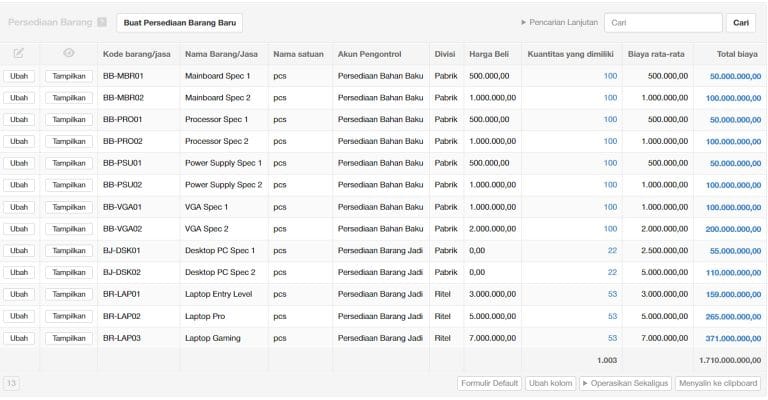
Task: Click the help icon beside Persediaan Barang
Action: click(x=102, y=22)
